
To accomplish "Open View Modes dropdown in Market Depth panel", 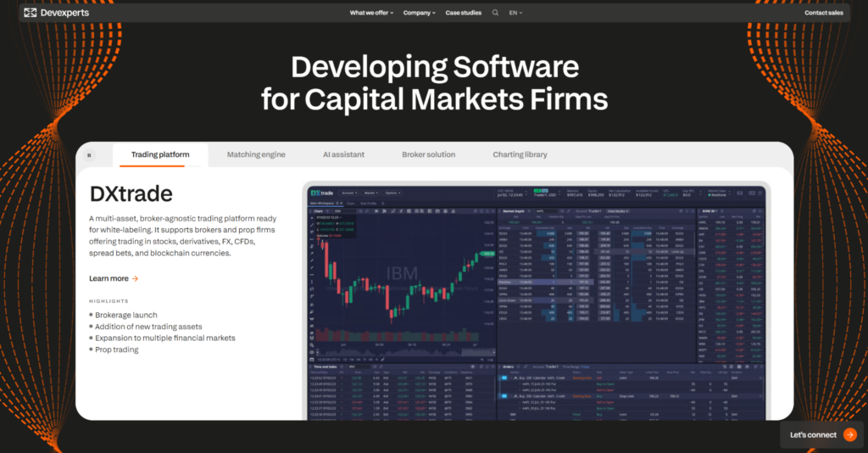I will click(618, 211).
